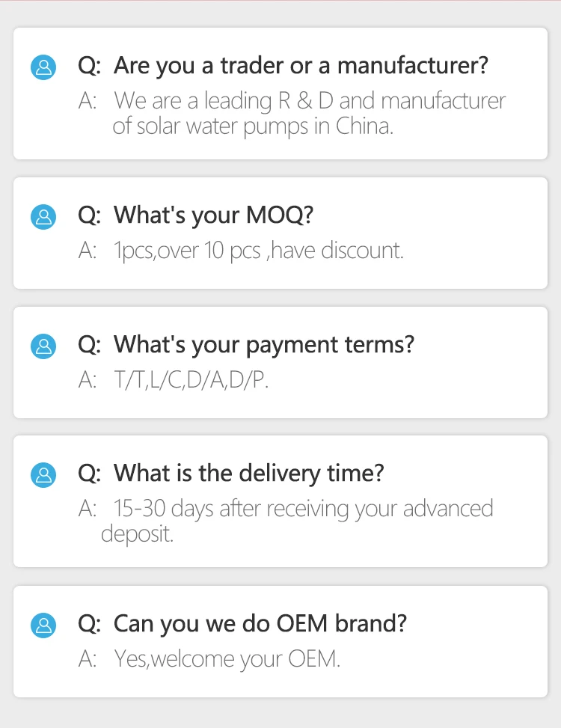
Task: Click the user icon beside the trader question
Action: (43, 67)
